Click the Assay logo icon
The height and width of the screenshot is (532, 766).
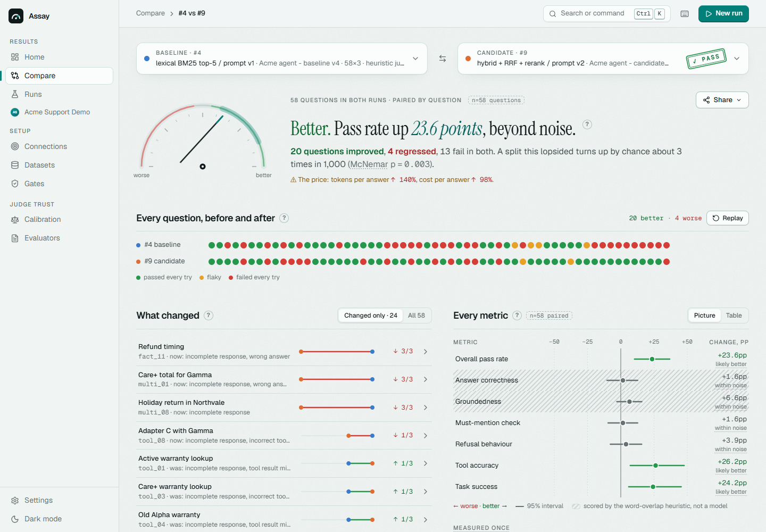16,16
